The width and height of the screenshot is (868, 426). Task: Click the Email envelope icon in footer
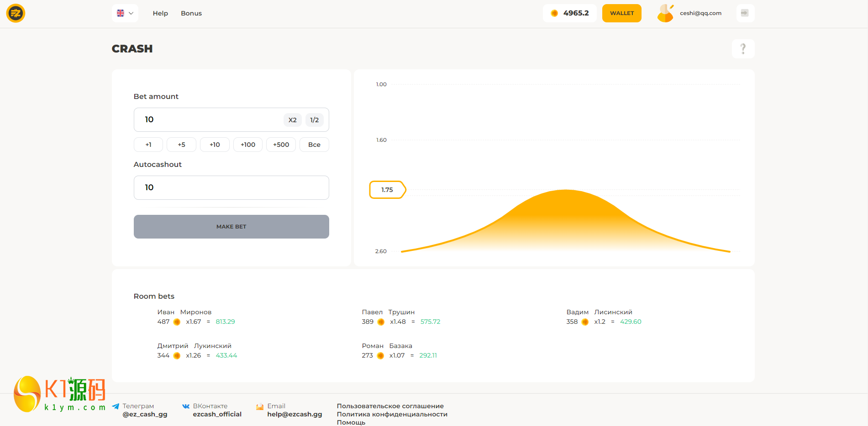(x=260, y=407)
